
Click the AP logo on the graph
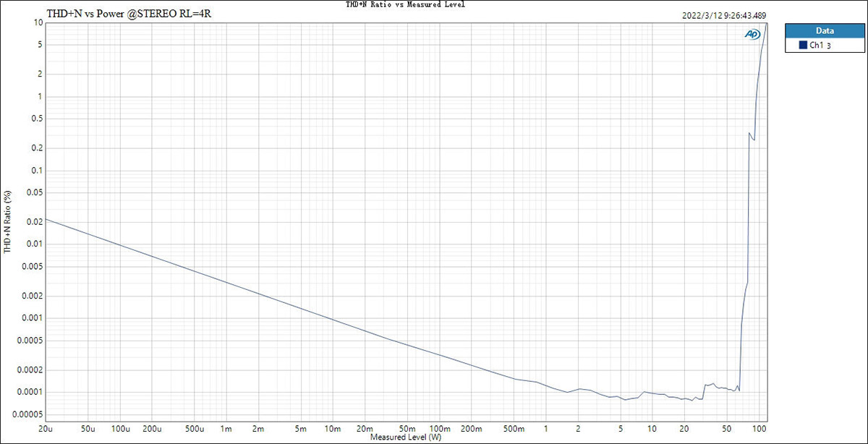click(752, 34)
